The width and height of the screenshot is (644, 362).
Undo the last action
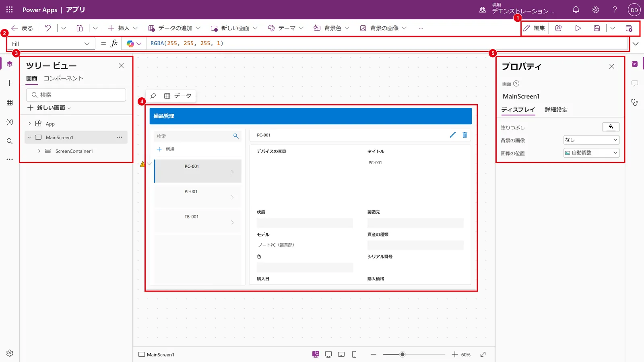tap(48, 28)
